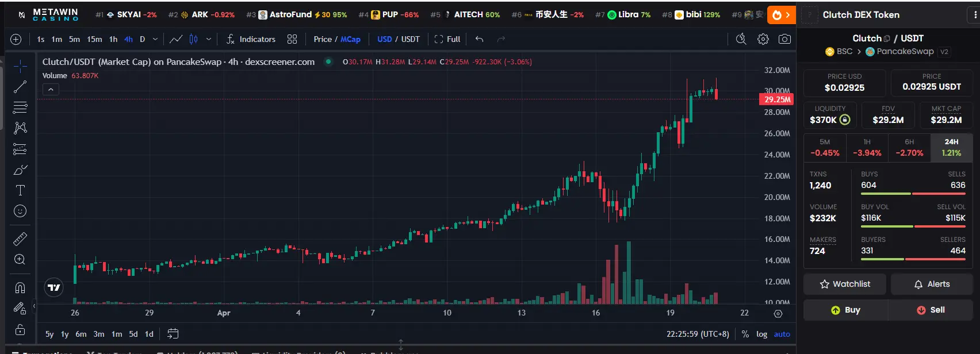Toggle auto scale
The height and width of the screenshot is (354, 980).
tap(782, 334)
